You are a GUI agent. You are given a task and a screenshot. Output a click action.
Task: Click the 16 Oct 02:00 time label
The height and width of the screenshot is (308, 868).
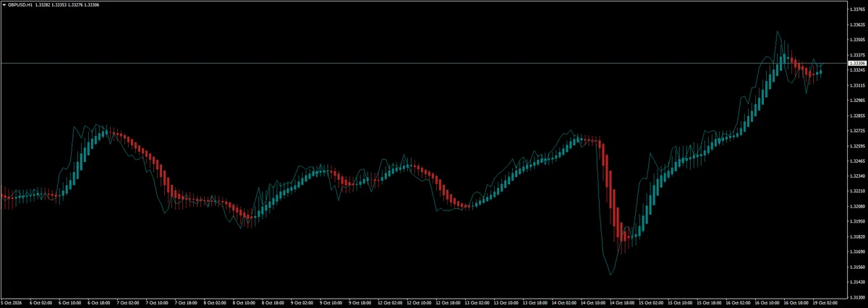739,303
